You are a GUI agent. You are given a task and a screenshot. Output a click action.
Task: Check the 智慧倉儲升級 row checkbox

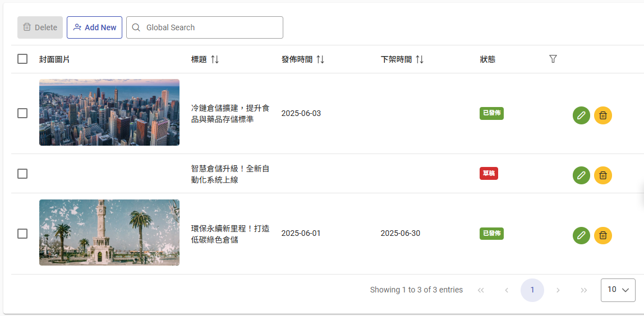tap(22, 174)
